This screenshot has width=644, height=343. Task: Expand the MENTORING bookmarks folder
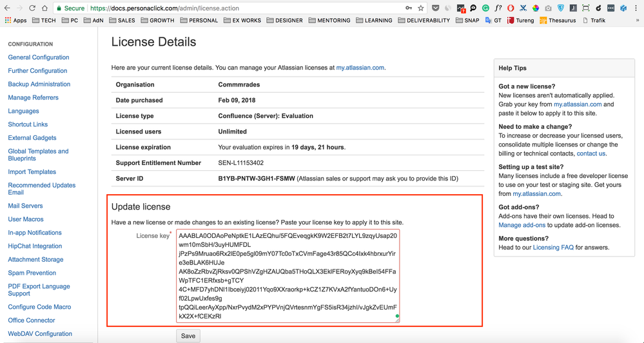[329, 20]
